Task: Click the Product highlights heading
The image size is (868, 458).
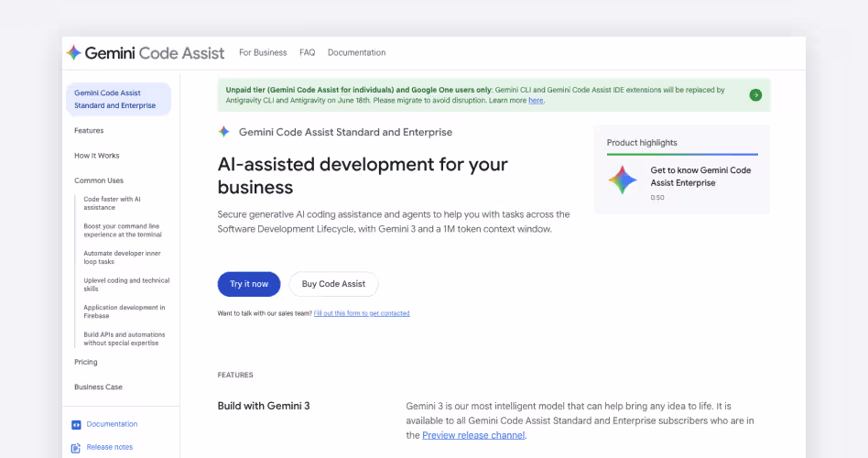Action: [642, 143]
